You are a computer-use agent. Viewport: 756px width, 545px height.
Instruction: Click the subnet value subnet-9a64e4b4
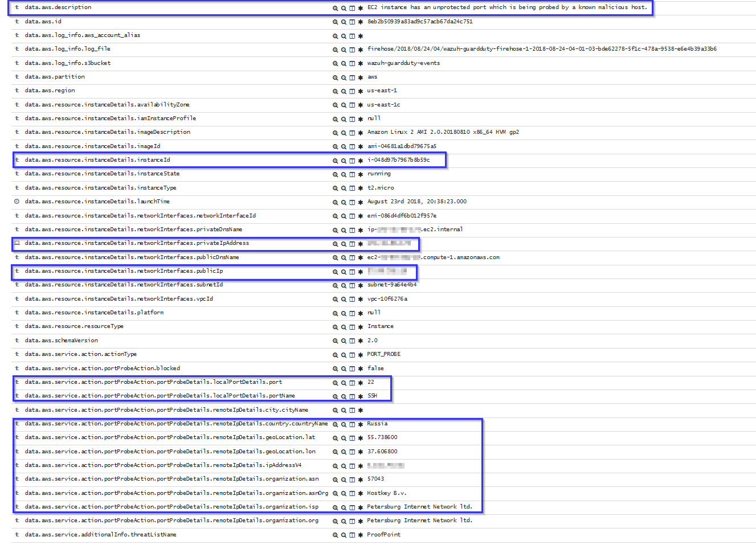click(x=392, y=285)
